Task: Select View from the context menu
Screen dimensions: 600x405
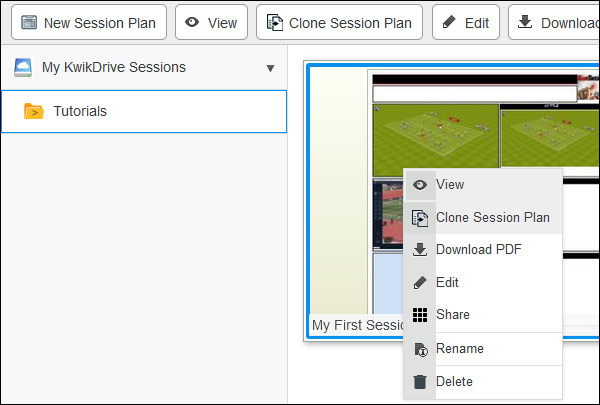Action: pos(450,185)
